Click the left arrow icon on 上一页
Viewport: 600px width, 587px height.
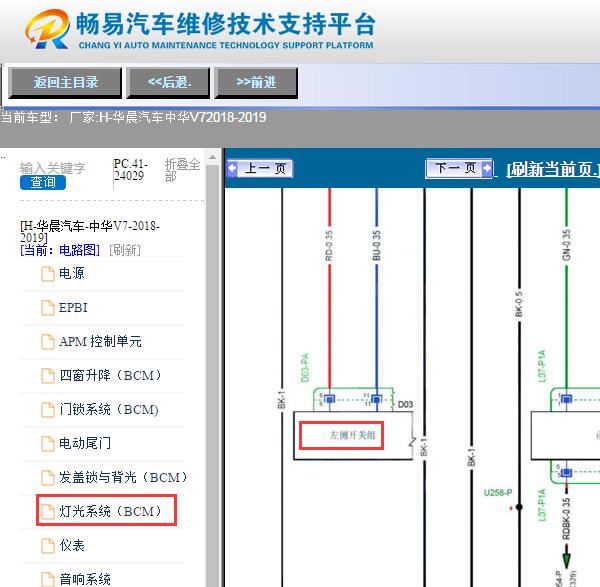point(232,168)
